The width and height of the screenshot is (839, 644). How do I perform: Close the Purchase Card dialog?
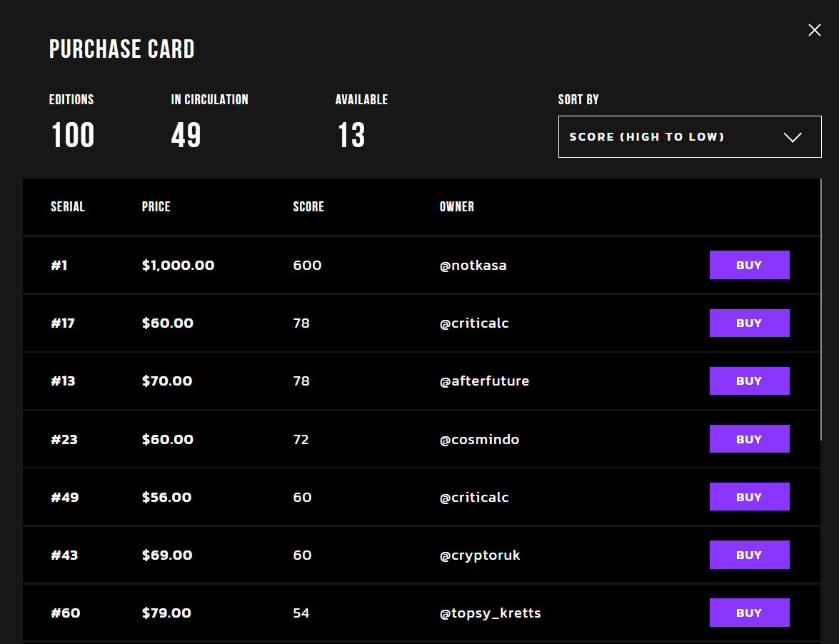(814, 30)
